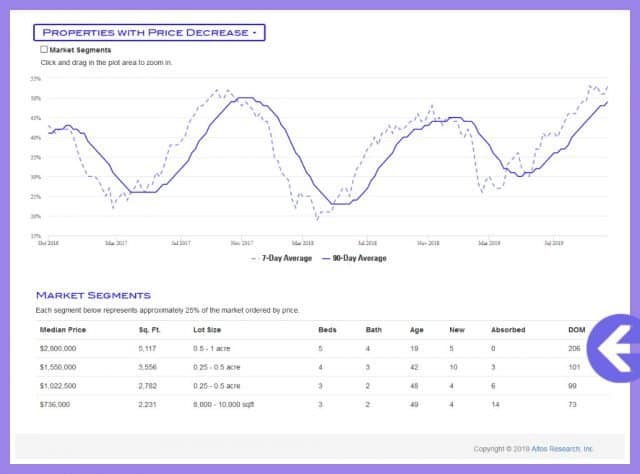
Task: Open the Altos Research, Inc. link
Action: pyautogui.click(x=562, y=449)
